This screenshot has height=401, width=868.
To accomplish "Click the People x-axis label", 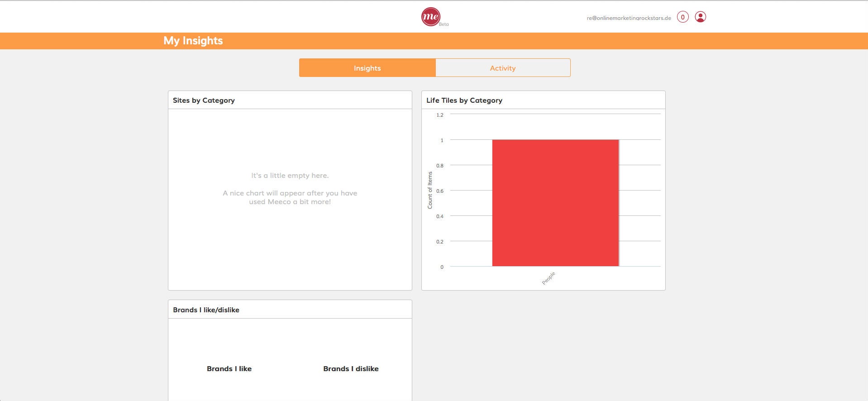I will (x=548, y=278).
